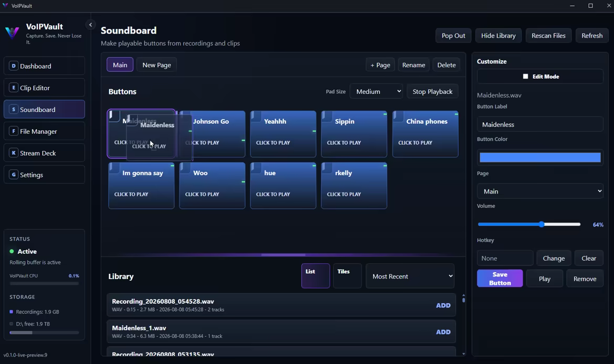Screen dimensions: 614x364
Task: Add Maidenless_1.wav to soundboard
Action: 443,332
